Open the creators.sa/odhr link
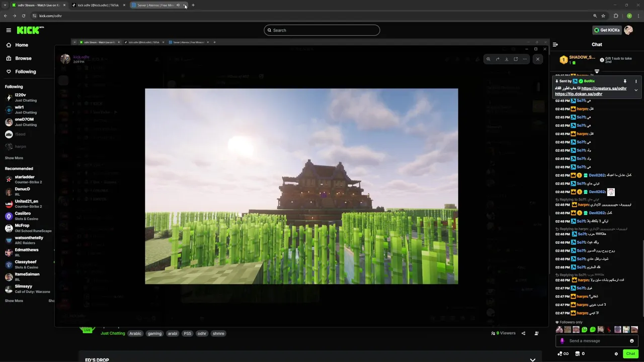The width and height of the screenshot is (644, 362). (604, 88)
